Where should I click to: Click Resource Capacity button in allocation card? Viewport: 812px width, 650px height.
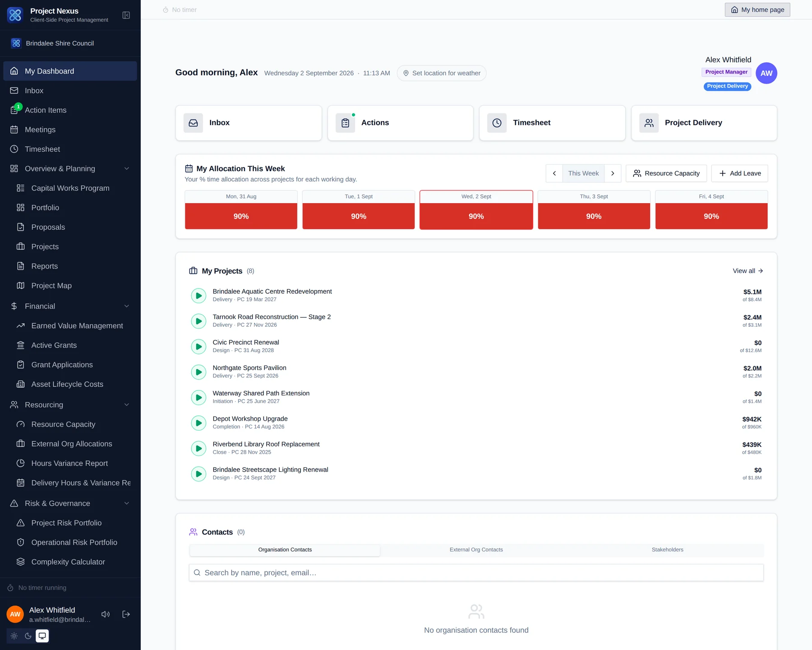tap(666, 173)
